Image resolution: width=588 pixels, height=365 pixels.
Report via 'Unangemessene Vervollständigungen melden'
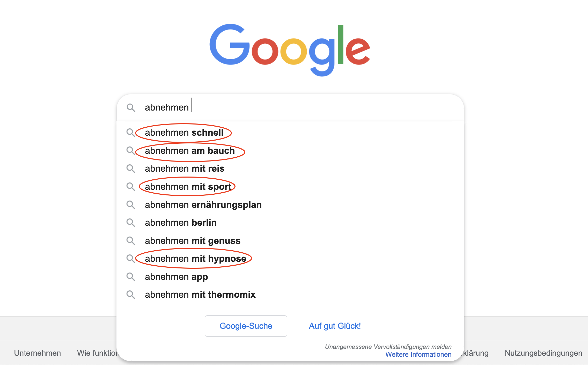388,346
